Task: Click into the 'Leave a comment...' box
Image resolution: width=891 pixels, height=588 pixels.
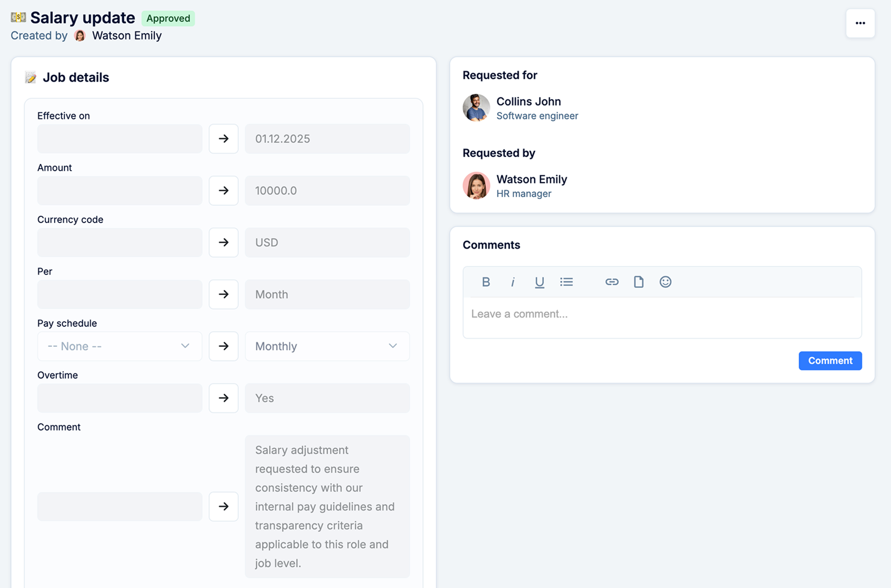Action: 661,314
